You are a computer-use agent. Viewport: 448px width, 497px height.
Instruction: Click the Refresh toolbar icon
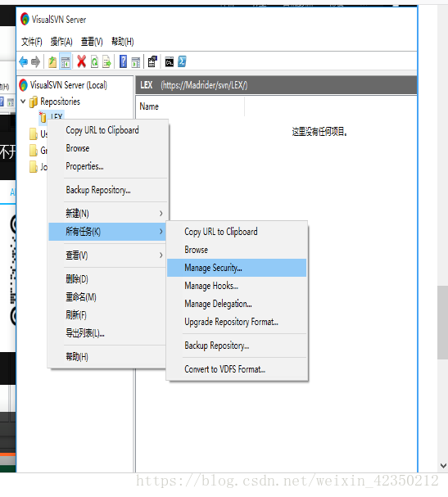tap(94, 61)
